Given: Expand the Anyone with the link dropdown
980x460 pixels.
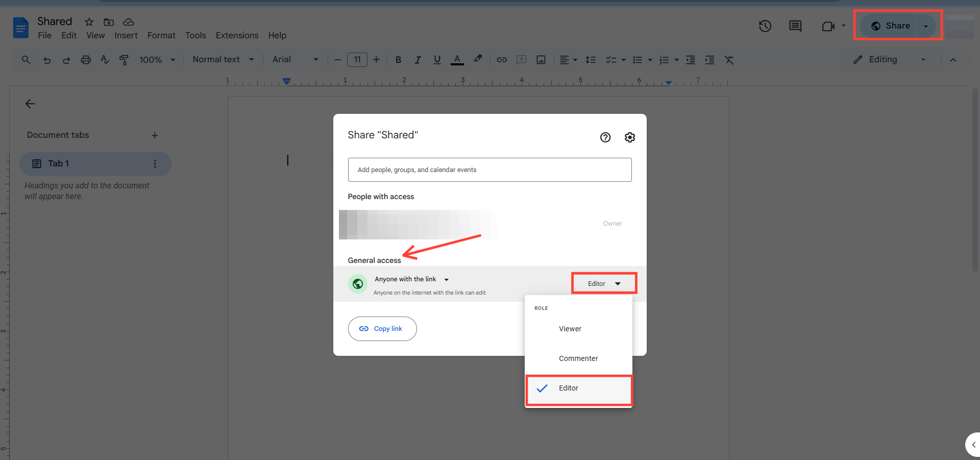Looking at the screenshot, I should click(411, 279).
